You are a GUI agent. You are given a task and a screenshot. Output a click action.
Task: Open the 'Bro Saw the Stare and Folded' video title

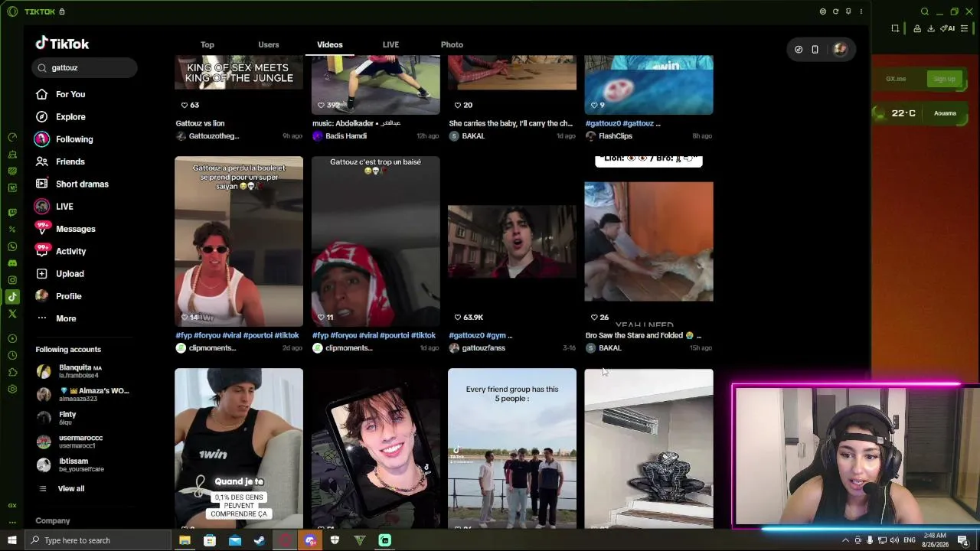(x=643, y=335)
